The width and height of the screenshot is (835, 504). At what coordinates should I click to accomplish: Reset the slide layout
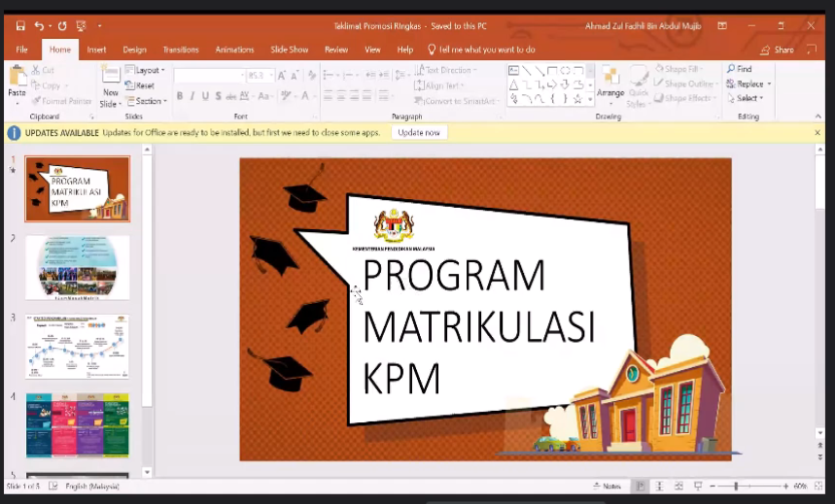coord(140,85)
